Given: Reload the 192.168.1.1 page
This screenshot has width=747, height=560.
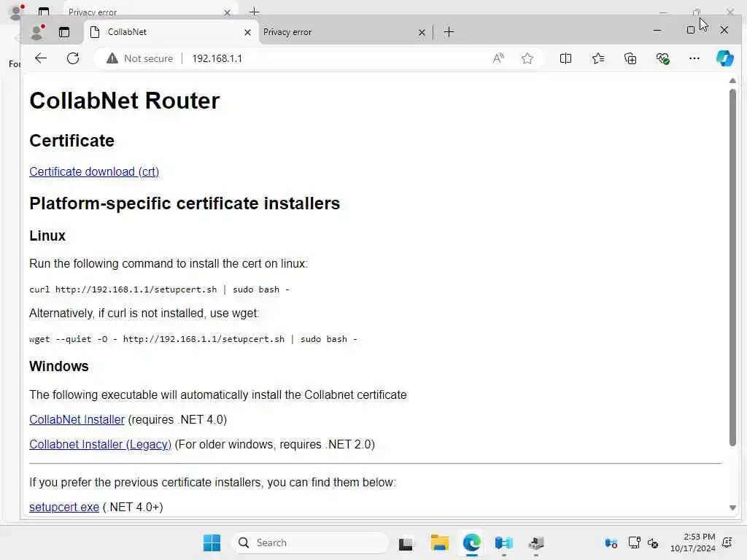Looking at the screenshot, I should click(73, 58).
